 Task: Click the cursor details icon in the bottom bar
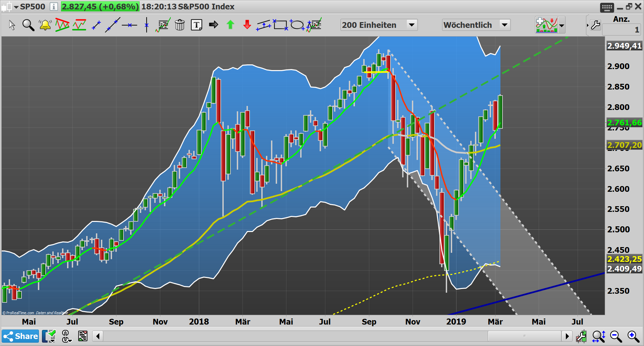(66, 336)
